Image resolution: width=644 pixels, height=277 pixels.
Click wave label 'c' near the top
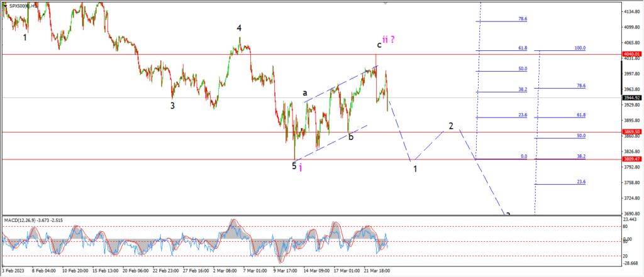(x=379, y=45)
